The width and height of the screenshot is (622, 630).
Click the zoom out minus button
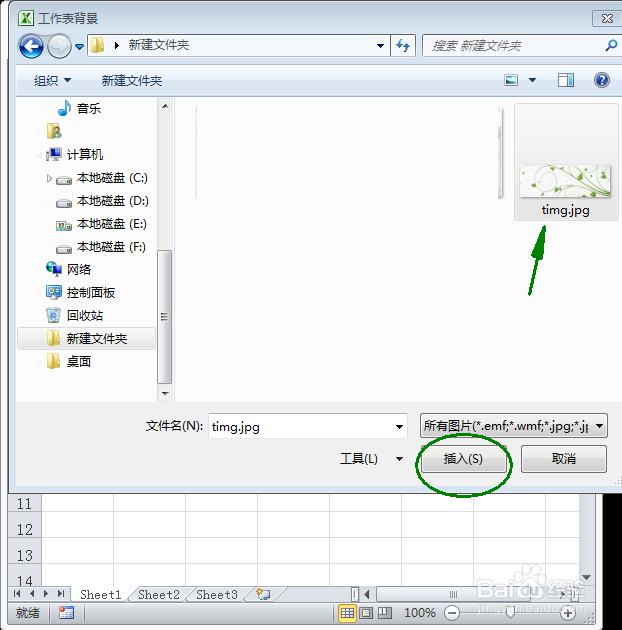pos(452,613)
